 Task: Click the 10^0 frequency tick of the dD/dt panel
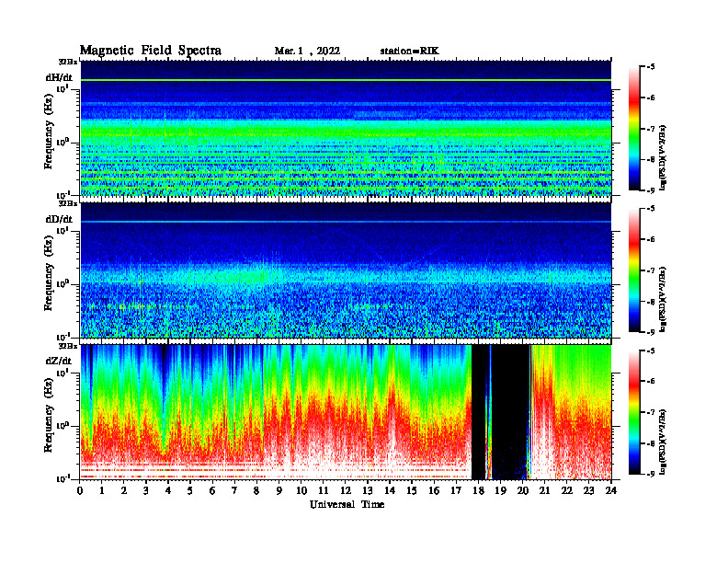62,283
